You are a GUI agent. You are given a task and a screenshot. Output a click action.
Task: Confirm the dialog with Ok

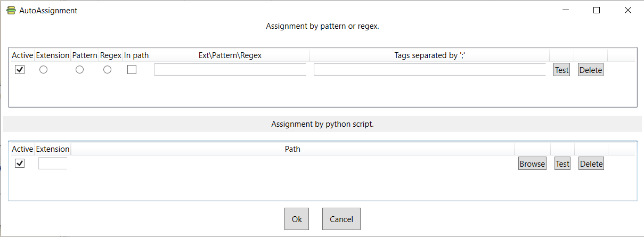[297, 219]
